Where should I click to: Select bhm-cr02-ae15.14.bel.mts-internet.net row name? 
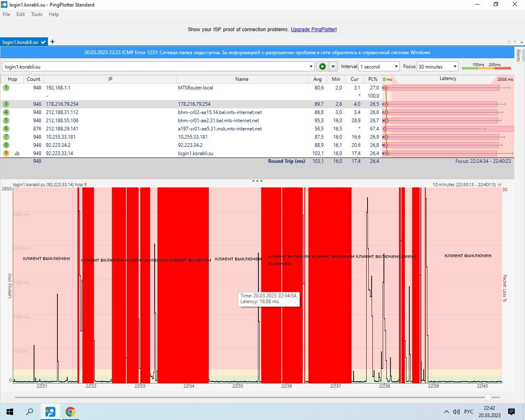point(220,112)
